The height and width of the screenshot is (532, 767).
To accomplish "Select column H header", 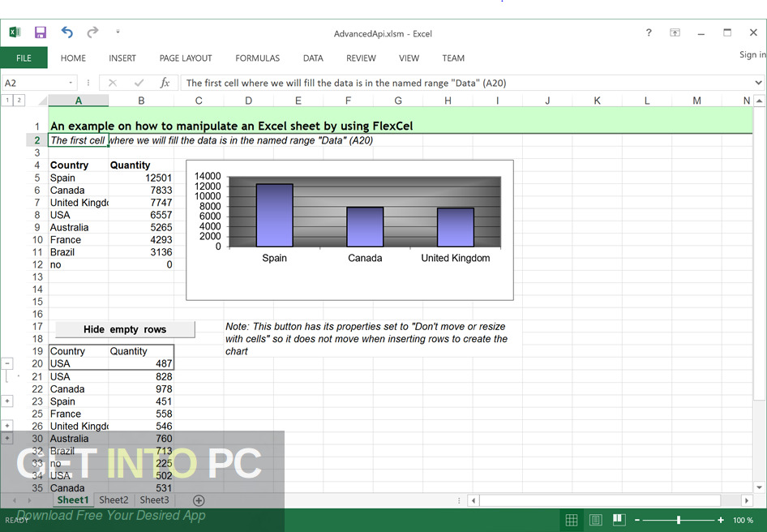I will click(448, 101).
